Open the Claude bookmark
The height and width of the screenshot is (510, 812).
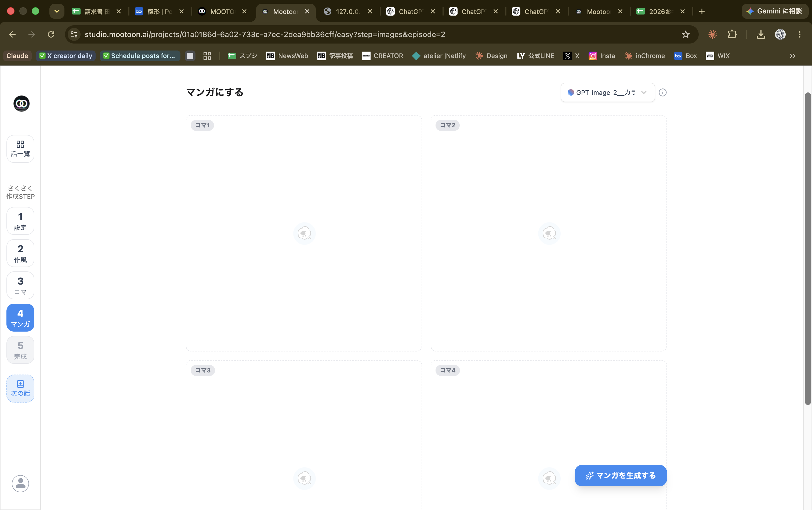click(x=17, y=56)
